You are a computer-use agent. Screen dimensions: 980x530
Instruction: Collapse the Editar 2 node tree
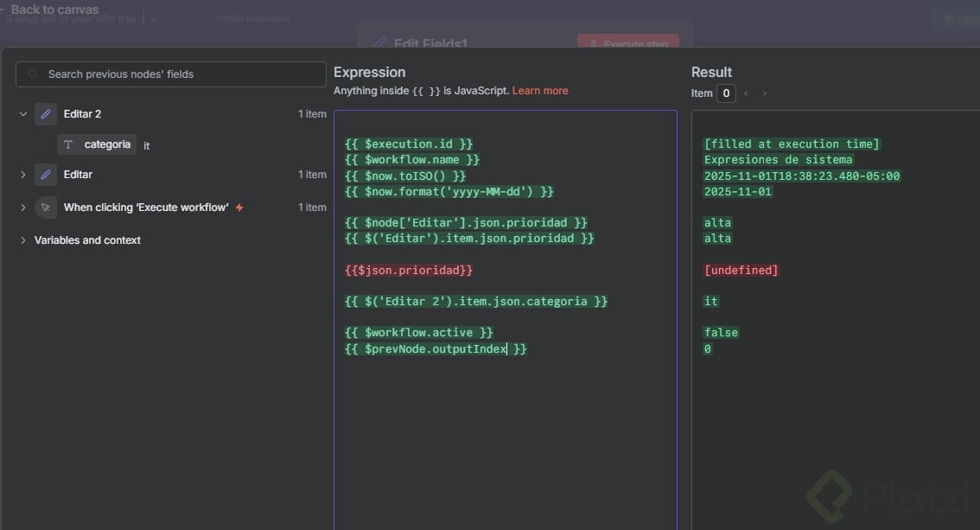pos(23,114)
